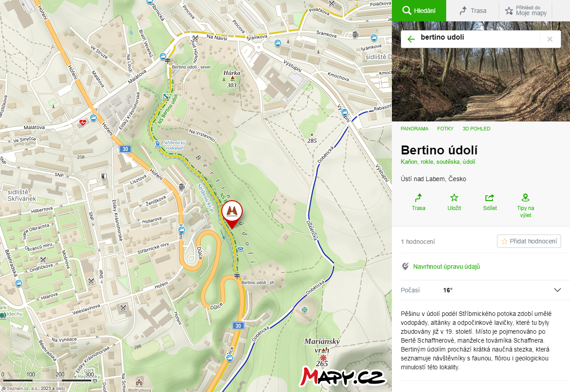Clear the search with the X button
The width and height of the screenshot is (570, 392).
click(x=550, y=39)
